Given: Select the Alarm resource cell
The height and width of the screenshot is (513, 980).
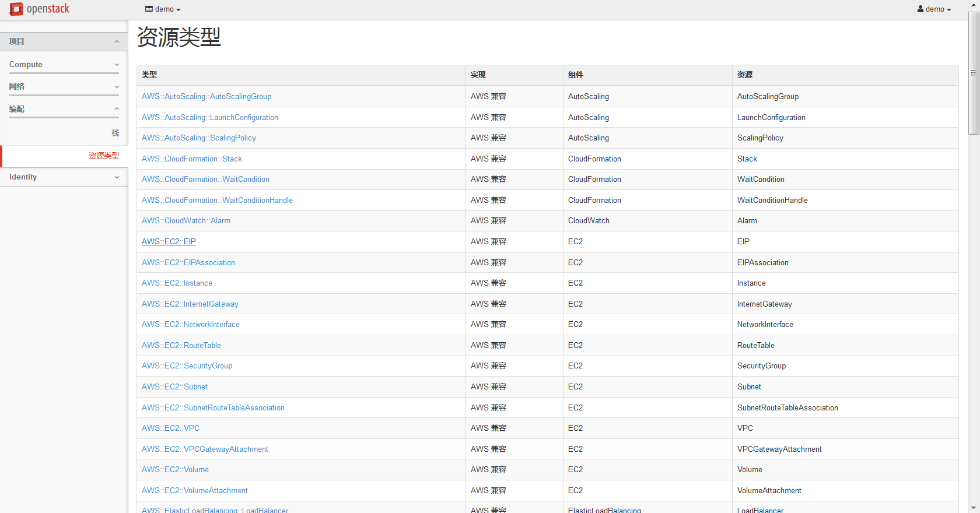Looking at the screenshot, I should point(845,221).
